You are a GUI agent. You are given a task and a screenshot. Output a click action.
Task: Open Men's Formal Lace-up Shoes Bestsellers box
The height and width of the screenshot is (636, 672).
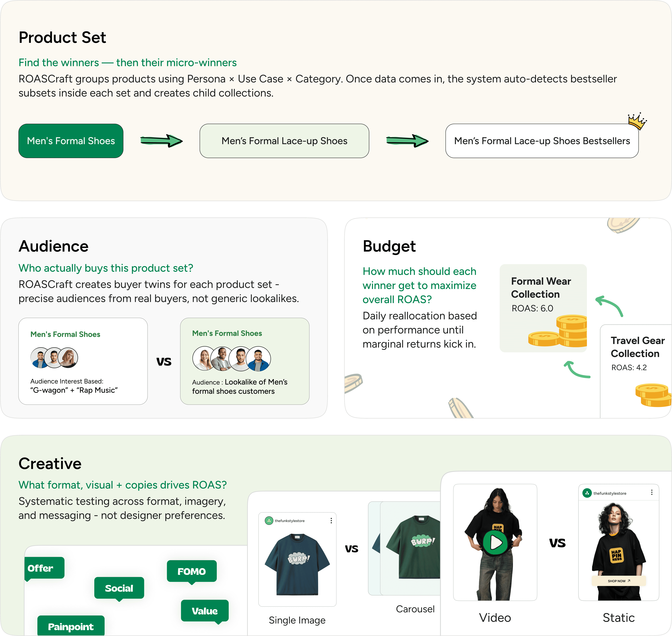tap(542, 141)
